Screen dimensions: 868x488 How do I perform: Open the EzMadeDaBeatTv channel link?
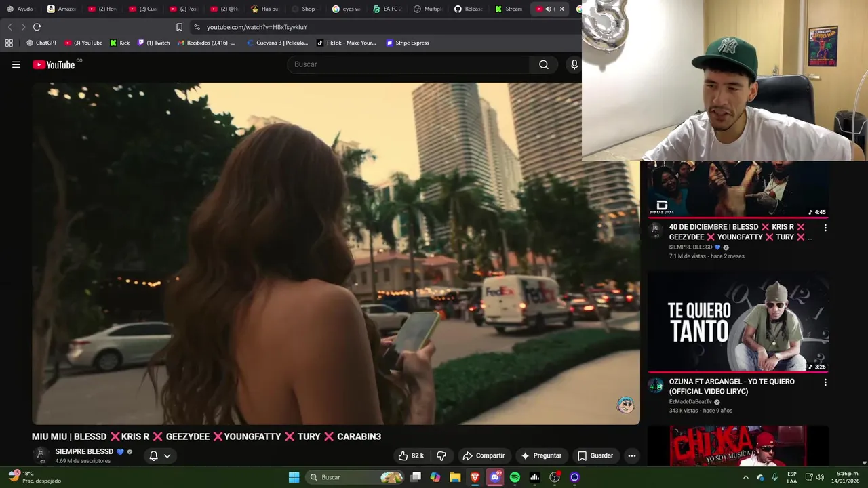click(x=690, y=402)
